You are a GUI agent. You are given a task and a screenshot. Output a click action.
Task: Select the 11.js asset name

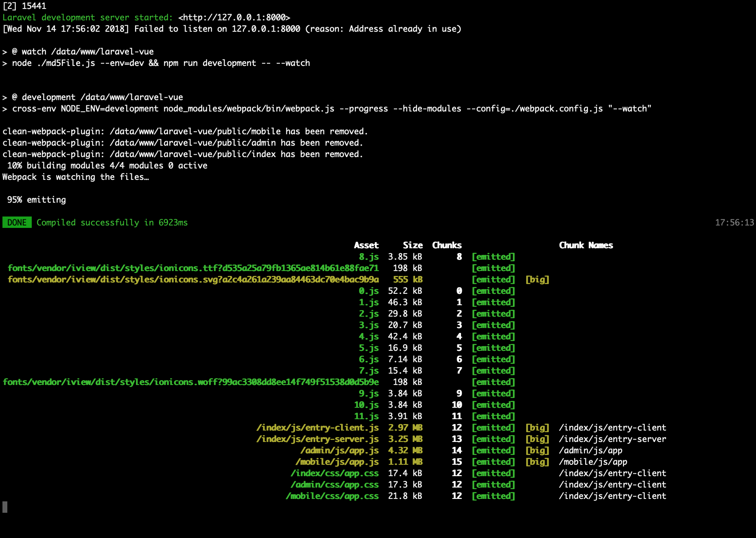366,416
